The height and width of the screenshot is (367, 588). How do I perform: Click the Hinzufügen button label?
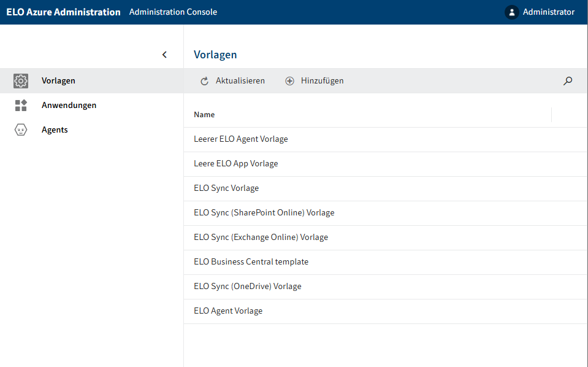coord(322,80)
